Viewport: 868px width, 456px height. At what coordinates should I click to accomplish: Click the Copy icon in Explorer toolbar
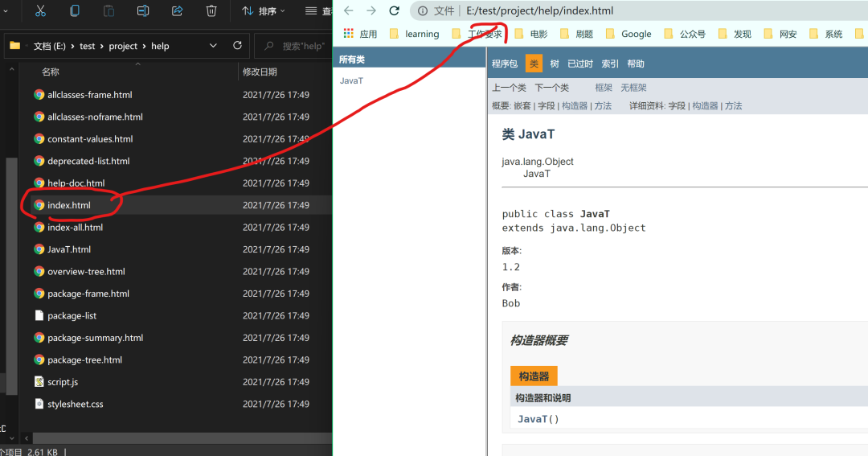pos(74,10)
